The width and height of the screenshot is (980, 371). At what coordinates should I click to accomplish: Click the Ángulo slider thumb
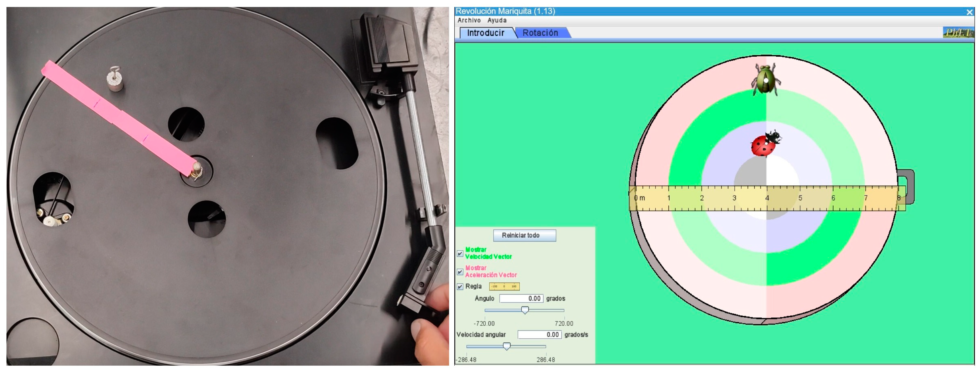(525, 310)
